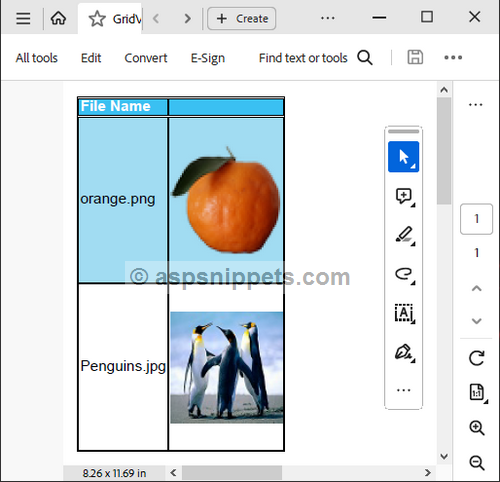The image size is (500, 482).
Task: Select the Highlight text tool
Action: [404, 235]
